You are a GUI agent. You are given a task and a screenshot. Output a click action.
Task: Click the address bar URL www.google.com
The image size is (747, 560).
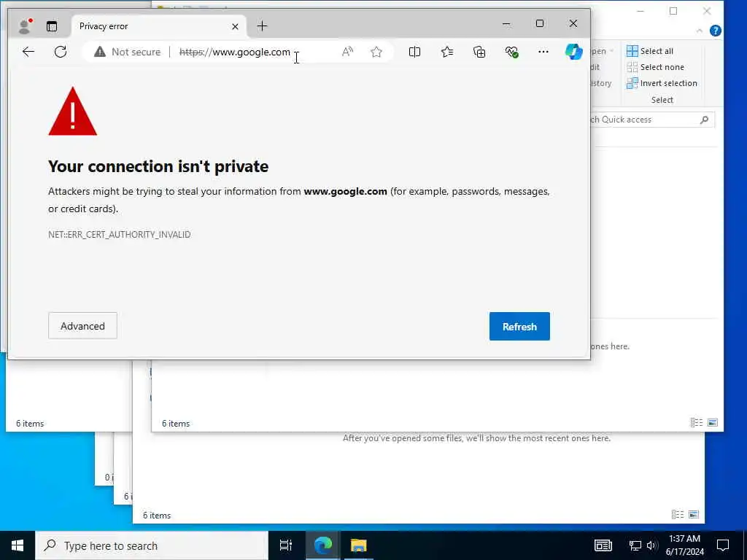point(234,52)
